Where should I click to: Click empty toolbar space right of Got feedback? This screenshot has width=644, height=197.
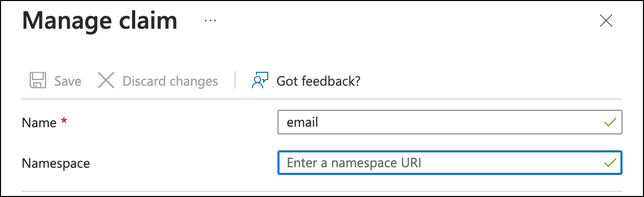click(491, 81)
